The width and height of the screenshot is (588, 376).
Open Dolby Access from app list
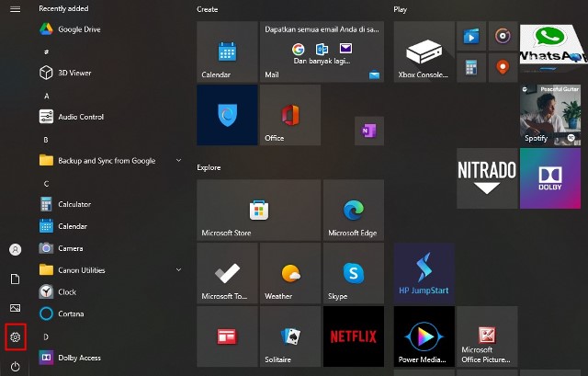pos(108,358)
